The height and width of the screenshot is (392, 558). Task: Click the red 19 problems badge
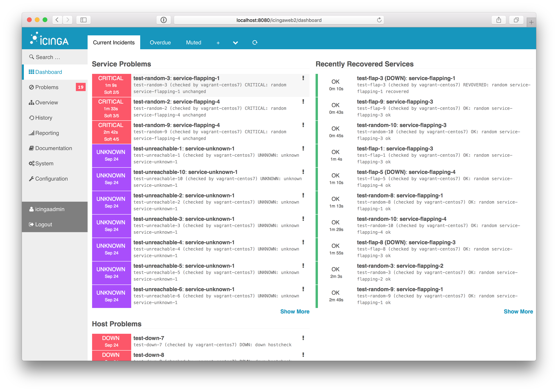[80, 87]
